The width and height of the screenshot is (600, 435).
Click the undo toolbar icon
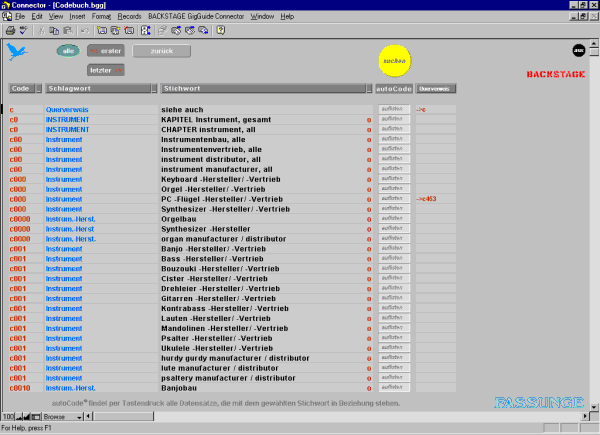[87, 31]
